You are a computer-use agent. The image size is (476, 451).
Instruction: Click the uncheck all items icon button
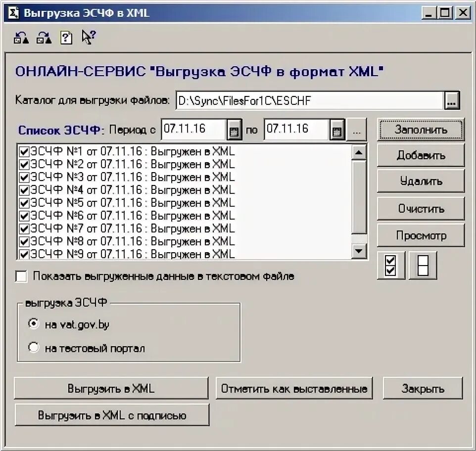point(423,266)
